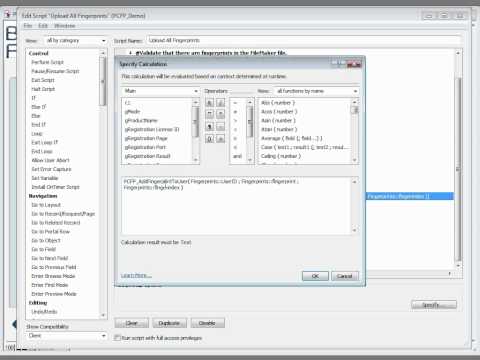
Task: Click the Duplicate button
Action: pos(169,323)
